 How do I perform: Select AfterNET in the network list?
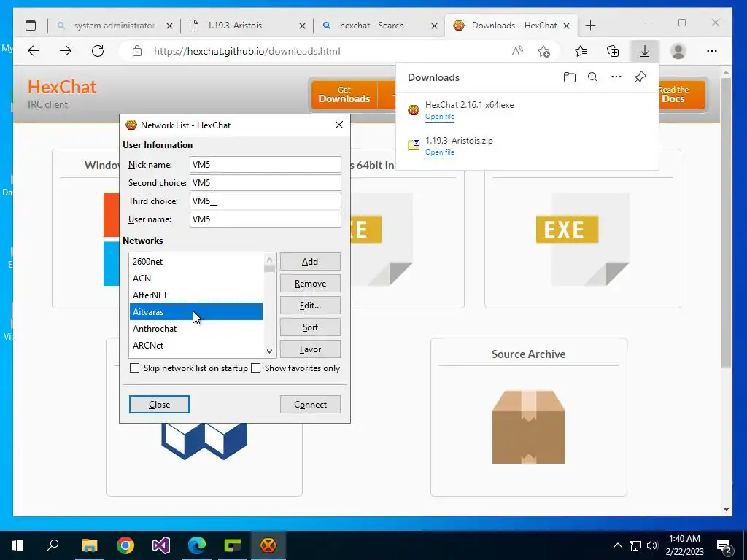pyautogui.click(x=196, y=295)
